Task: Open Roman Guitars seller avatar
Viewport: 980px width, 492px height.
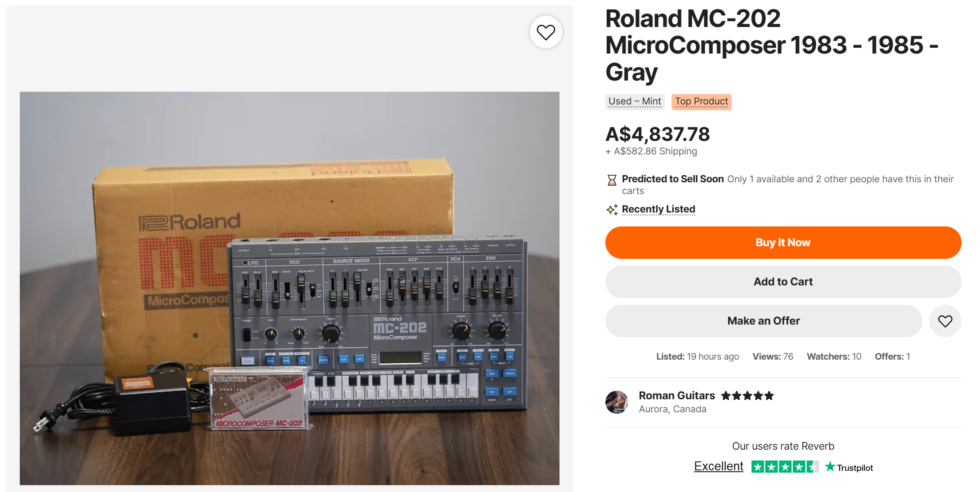Action: (x=617, y=402)
